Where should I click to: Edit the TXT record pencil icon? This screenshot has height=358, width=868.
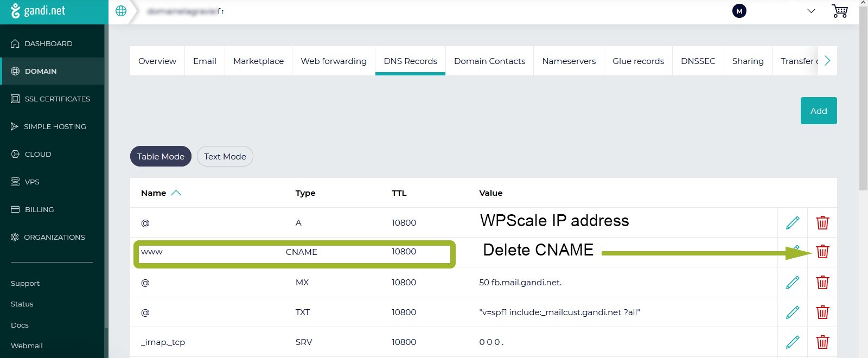point(793,312)
